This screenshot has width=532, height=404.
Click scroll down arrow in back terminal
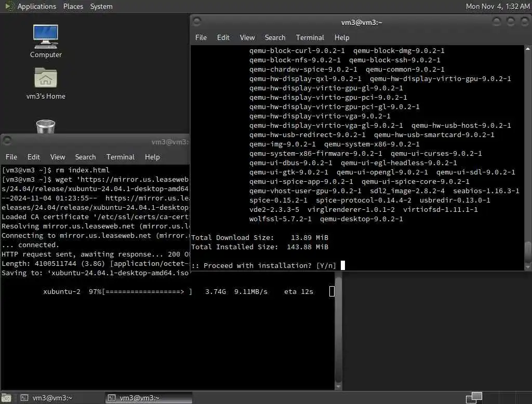338,386
